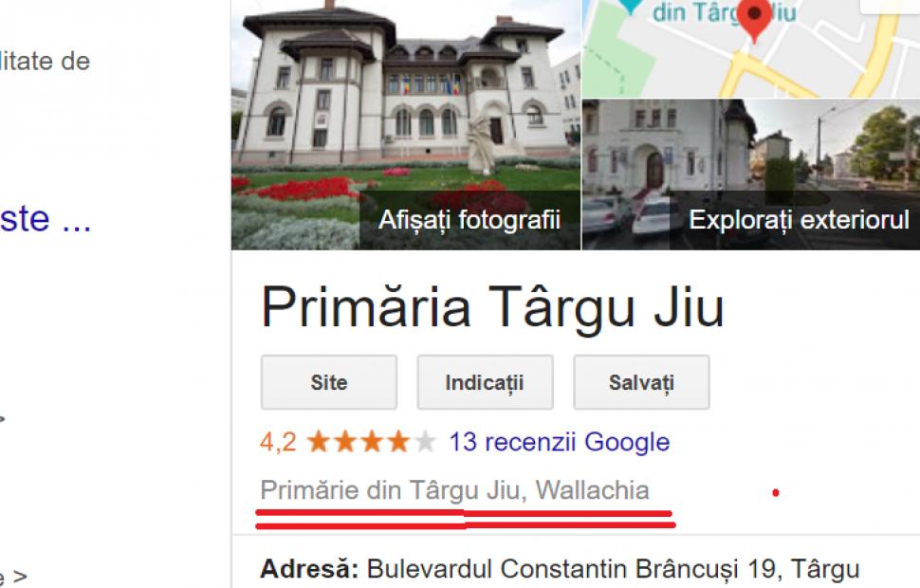Click the Afișați fotografii overlay

pyautogui.click(x=469, y=220)
